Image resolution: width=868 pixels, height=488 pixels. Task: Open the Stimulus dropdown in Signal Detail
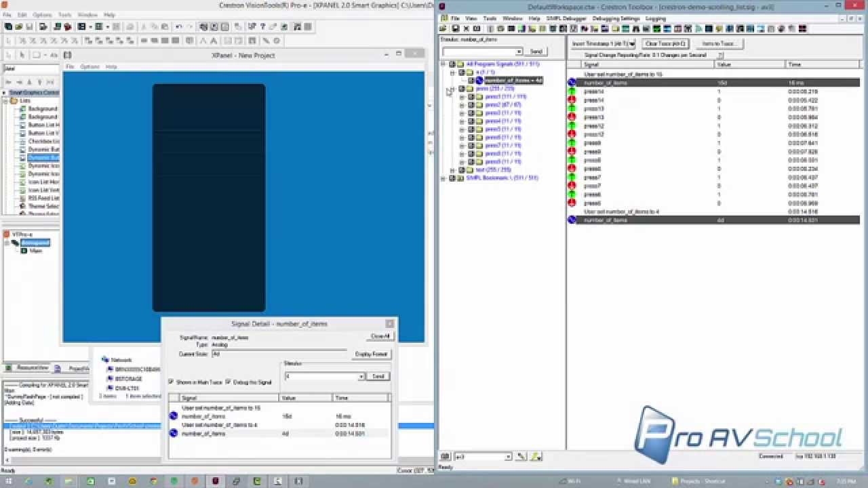coord(361,376)
